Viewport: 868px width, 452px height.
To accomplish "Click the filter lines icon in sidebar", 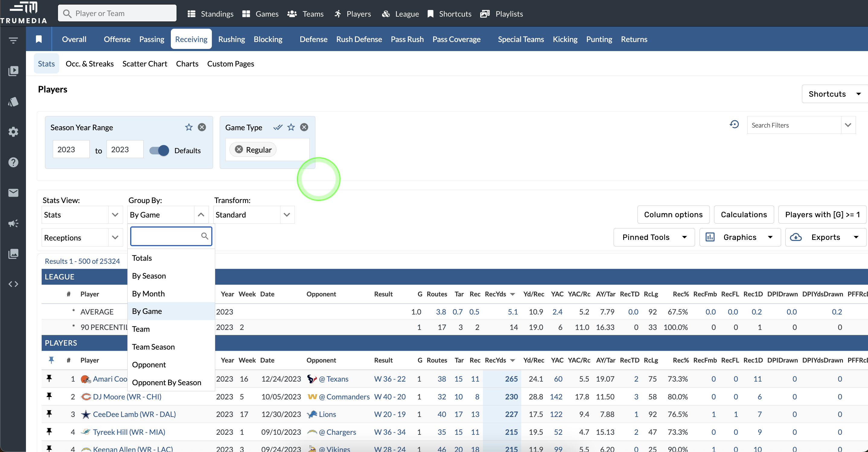I will click(x=13, y=40).
